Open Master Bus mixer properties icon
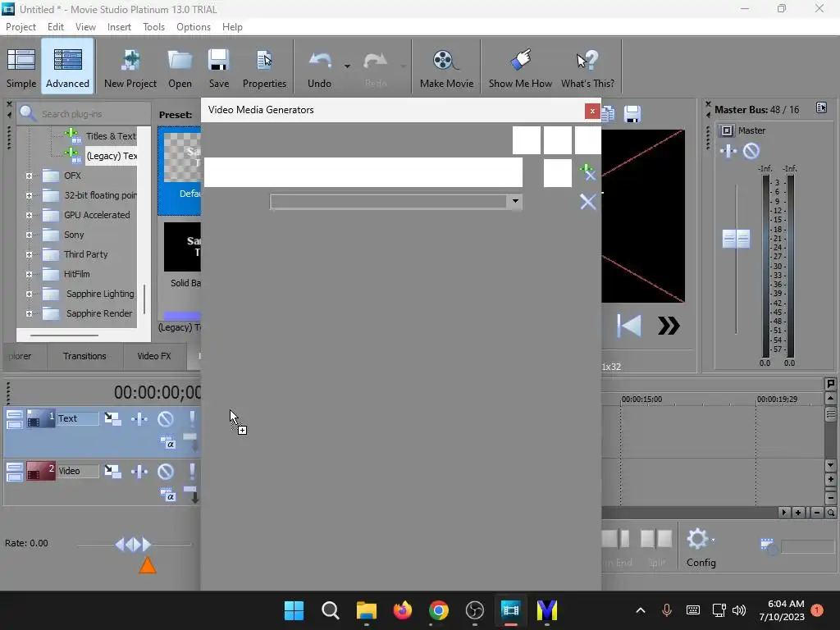Image resolution: width=840 pixels, height=630 pixels. pyautogui.click(x=821, y=107)
